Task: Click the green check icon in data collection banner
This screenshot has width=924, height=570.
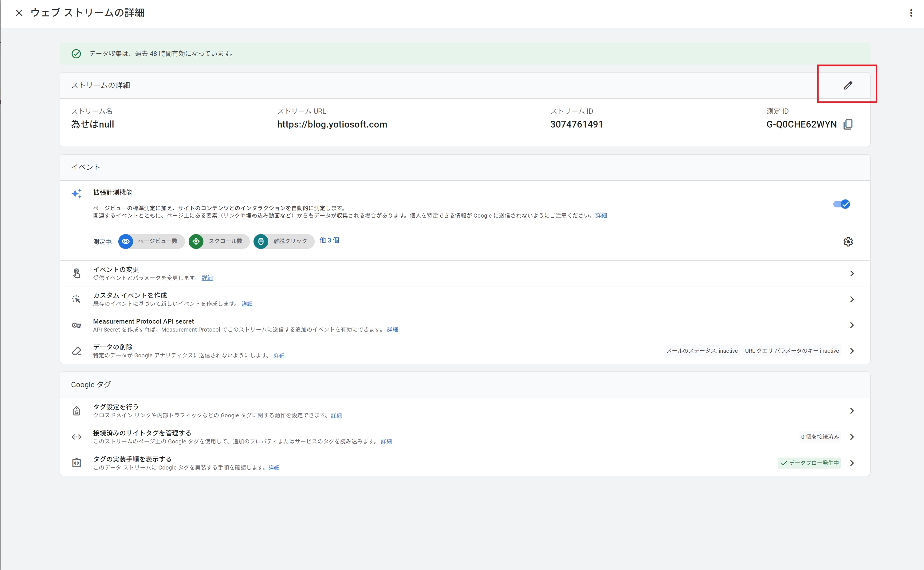Action: (76, 54)
